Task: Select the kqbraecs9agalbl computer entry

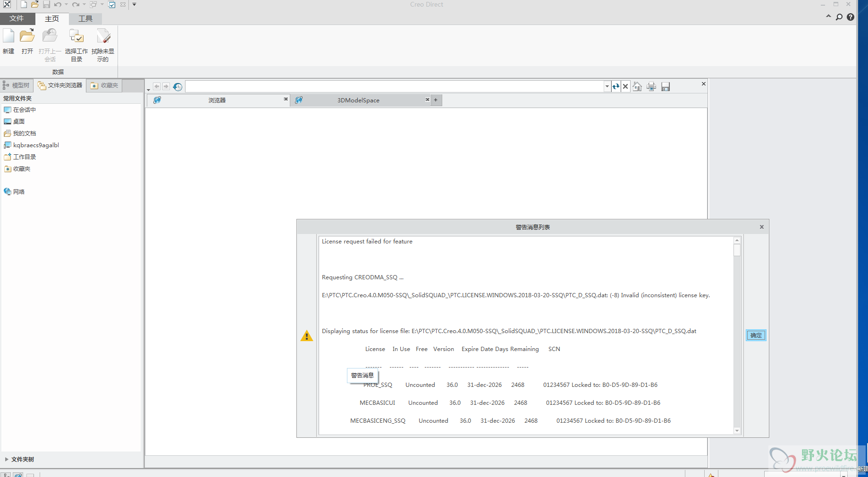Action: point(32,145)
